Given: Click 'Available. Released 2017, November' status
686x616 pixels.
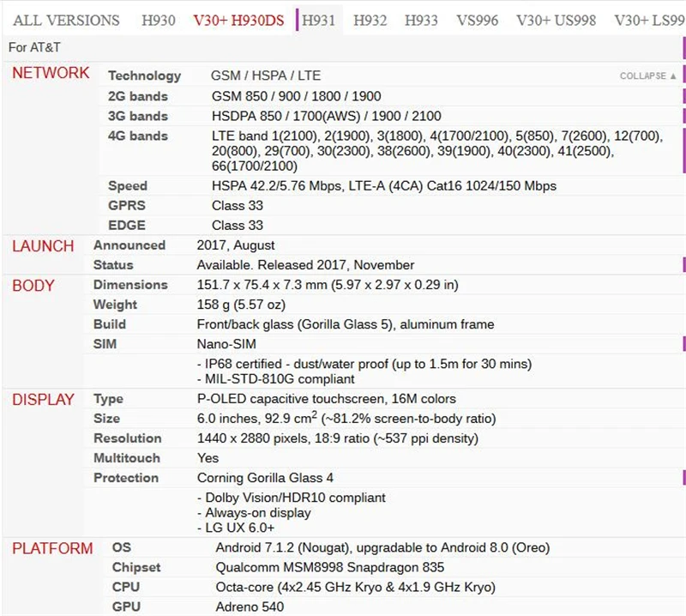Looking at the screenshot, I should tap(305, 265).
